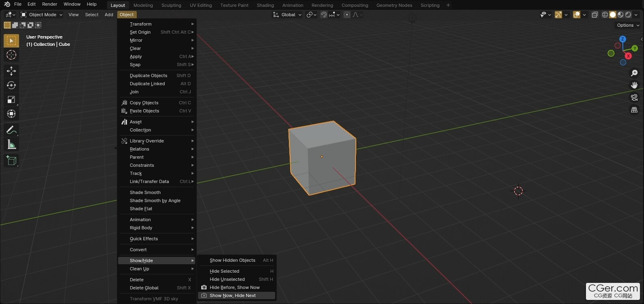Click the red X axis gizmo ball
The width and height of the screenshot is (644, 304).
628,56
